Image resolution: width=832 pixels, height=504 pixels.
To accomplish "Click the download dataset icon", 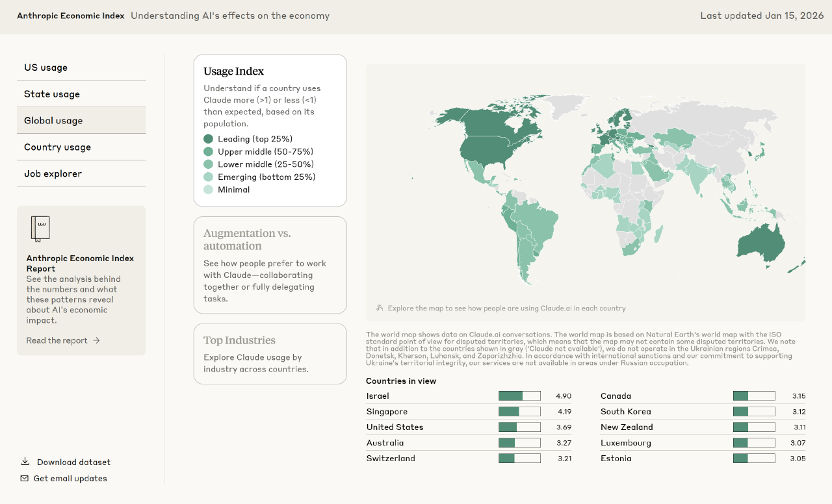I will point(25,462).
